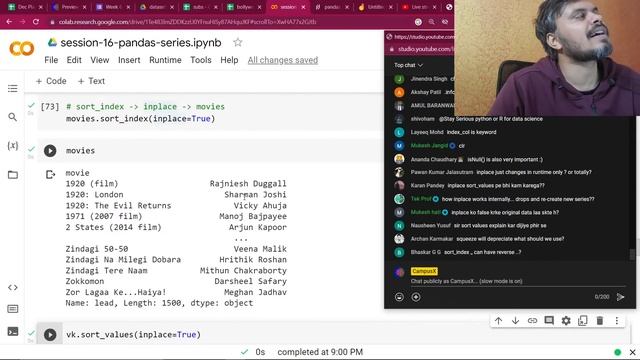Screen dimensions: 640x360
Task: Open the Insert menu
Action: (129, 60)
